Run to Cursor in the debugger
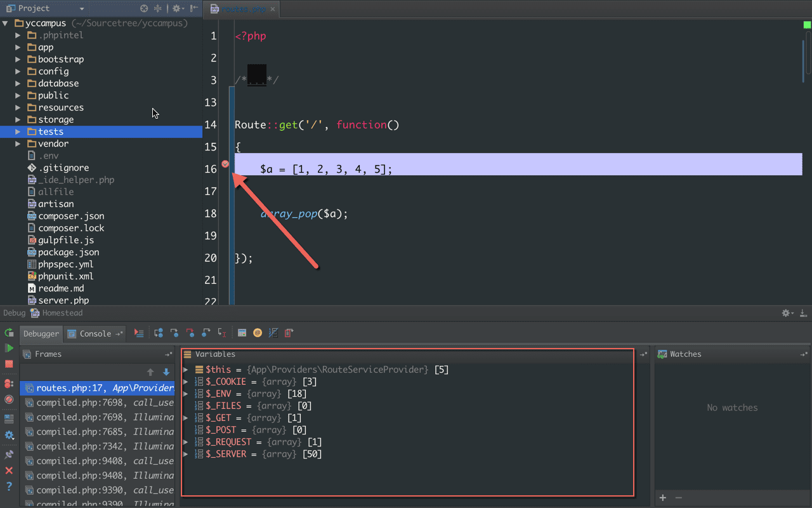 [221, 333]
